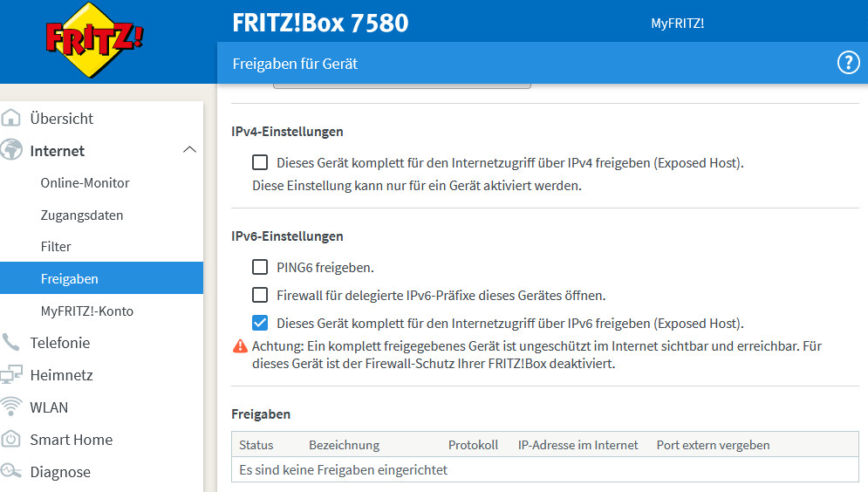Click the Smart Home power icon
868x492 pixels.
click(11, 439)
